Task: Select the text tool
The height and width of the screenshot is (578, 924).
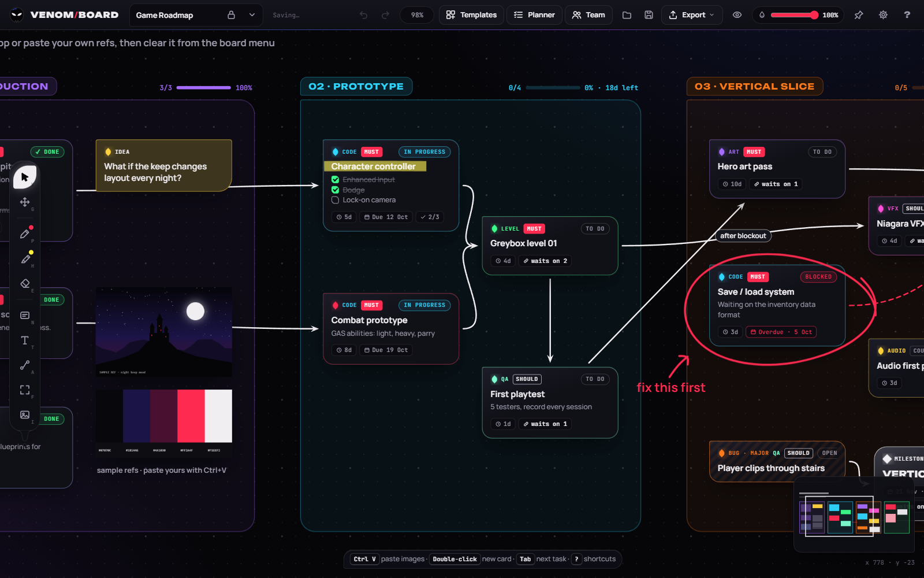Action: (25, 340)
